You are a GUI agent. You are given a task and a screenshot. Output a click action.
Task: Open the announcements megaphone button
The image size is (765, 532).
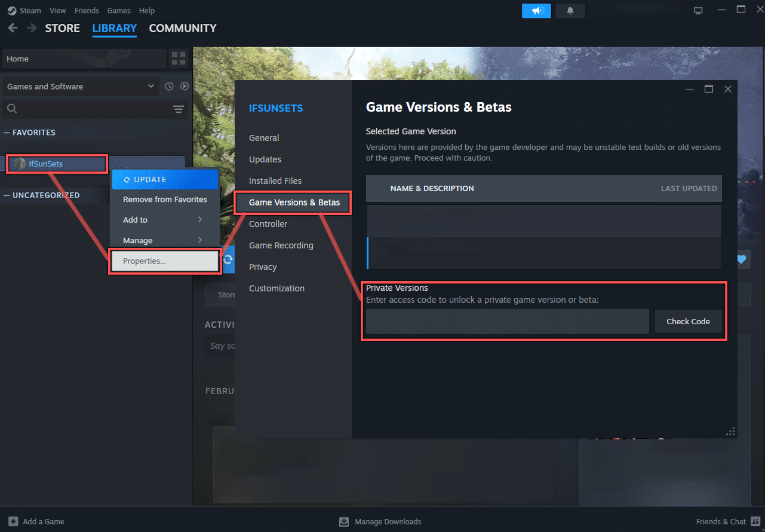pyautogui.click(x=536, y=11)
